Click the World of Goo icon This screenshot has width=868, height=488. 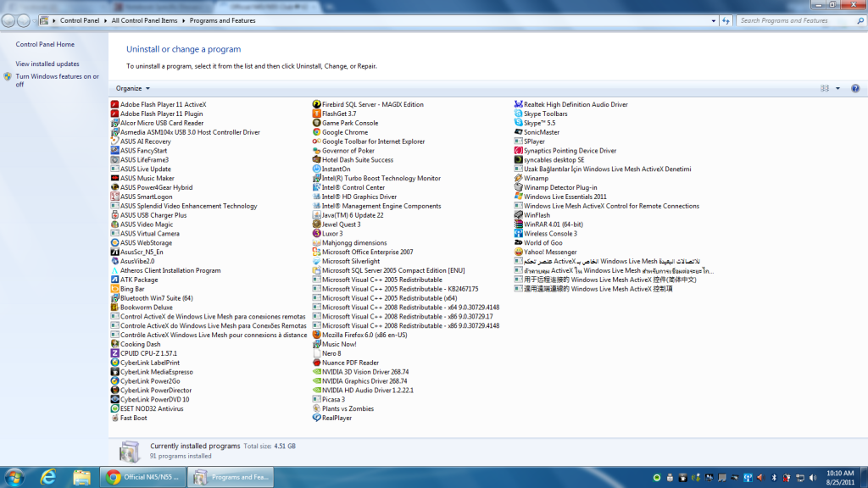coord(518,242)
